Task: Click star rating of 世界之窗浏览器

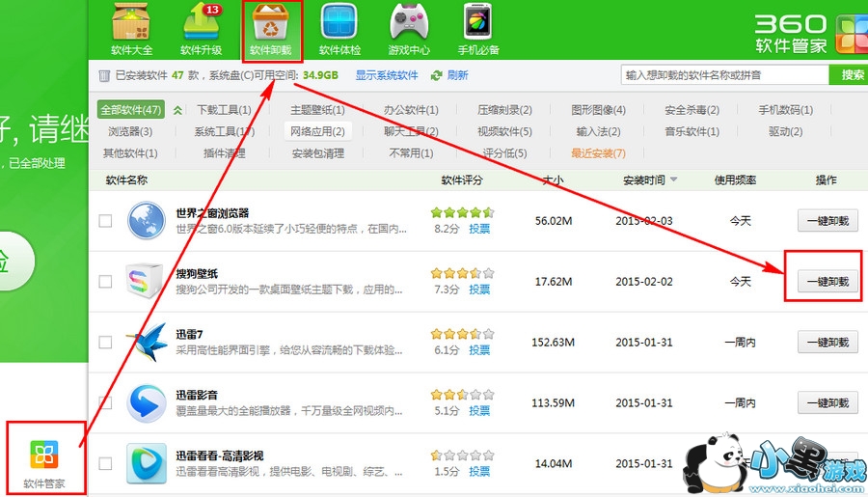Action: [462, 212]
